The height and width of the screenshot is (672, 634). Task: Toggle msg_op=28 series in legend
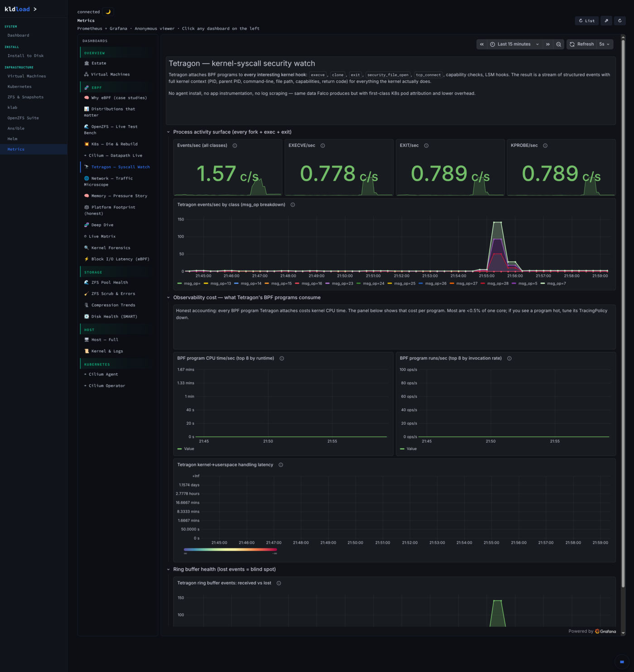tap(495, 284)
